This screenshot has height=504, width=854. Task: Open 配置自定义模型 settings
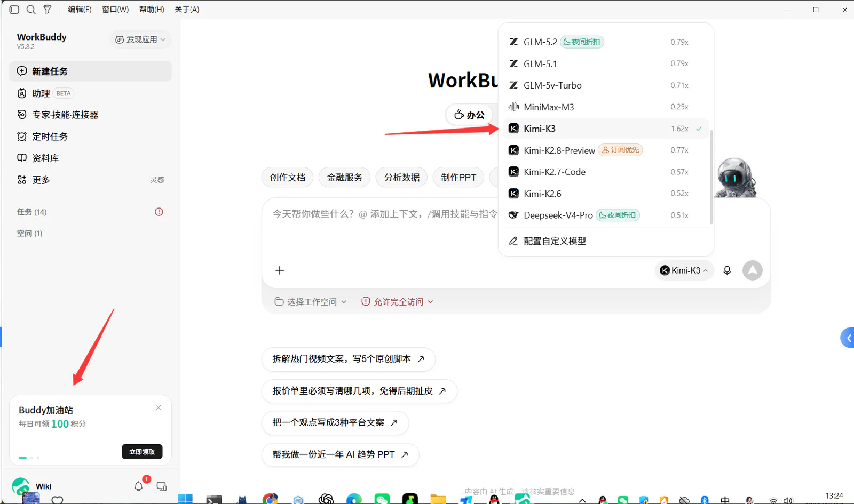(606, 241)
